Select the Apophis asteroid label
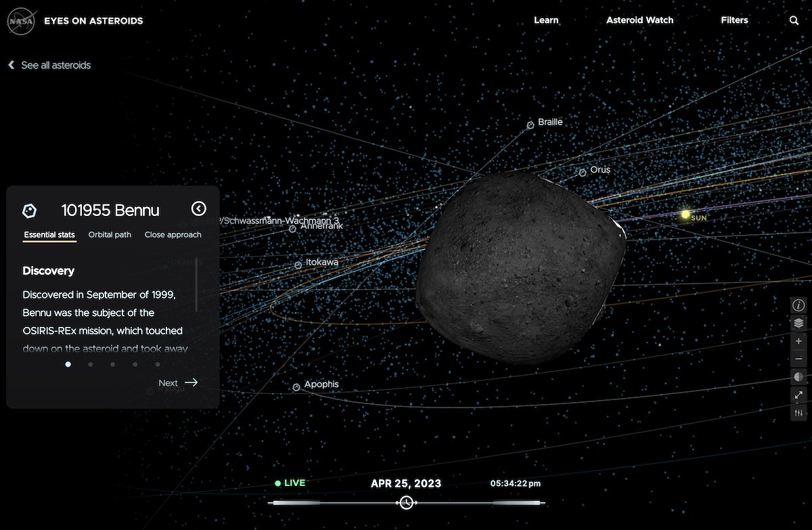This screenshot has height=530, width=812. 315,384
